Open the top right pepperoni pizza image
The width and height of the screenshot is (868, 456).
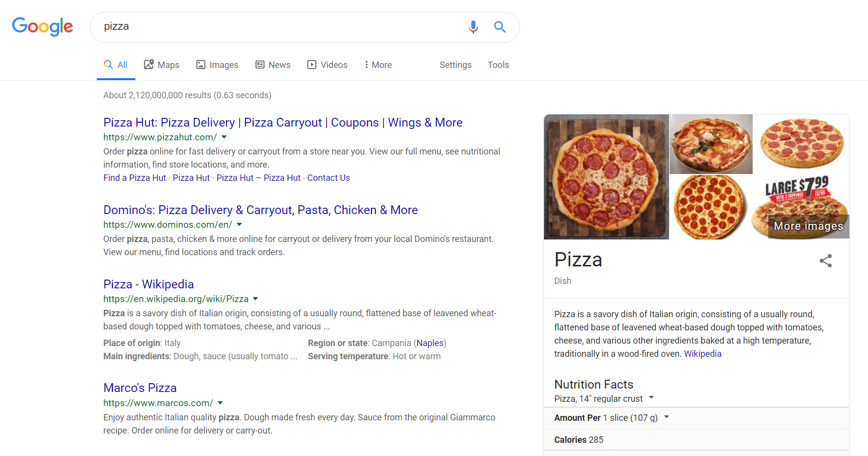tap(802, 144)
